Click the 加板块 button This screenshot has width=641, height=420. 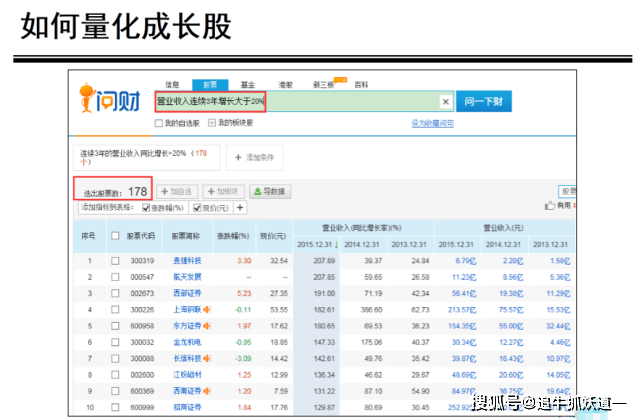click(224, 191)
